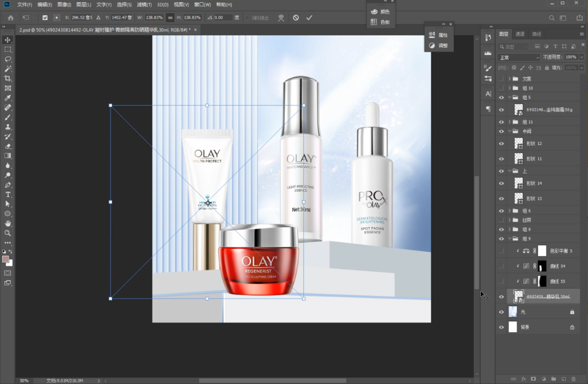Collapse the 组 9 group
This screenshot has width=588, height=384.
510,239
